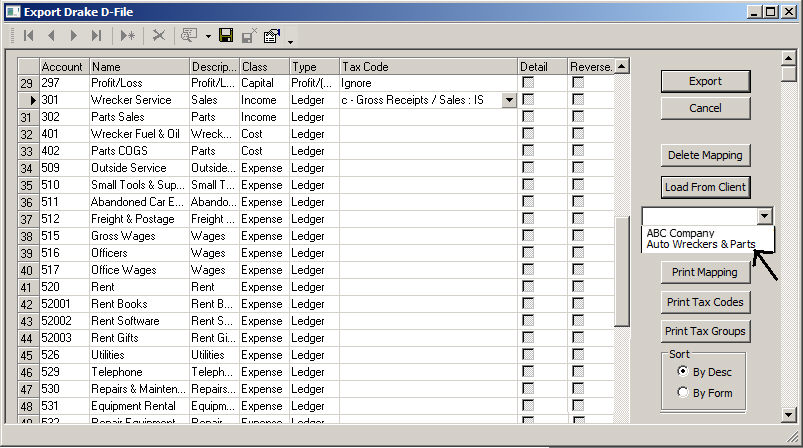The height and width of the screenshot is (448, 803).
Task: Click the Parts COGS name cell
Action: [x=139, y=151]
